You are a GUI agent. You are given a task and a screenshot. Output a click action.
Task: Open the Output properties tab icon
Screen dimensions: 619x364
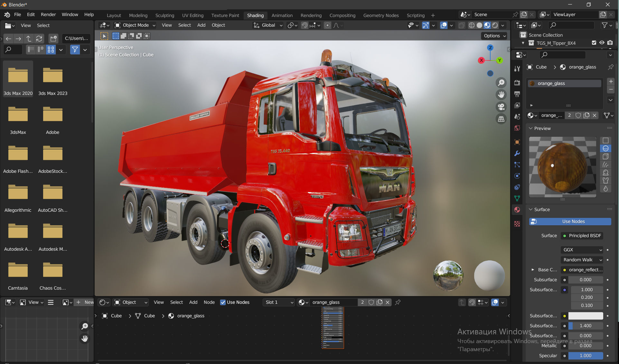pos(517,94)
